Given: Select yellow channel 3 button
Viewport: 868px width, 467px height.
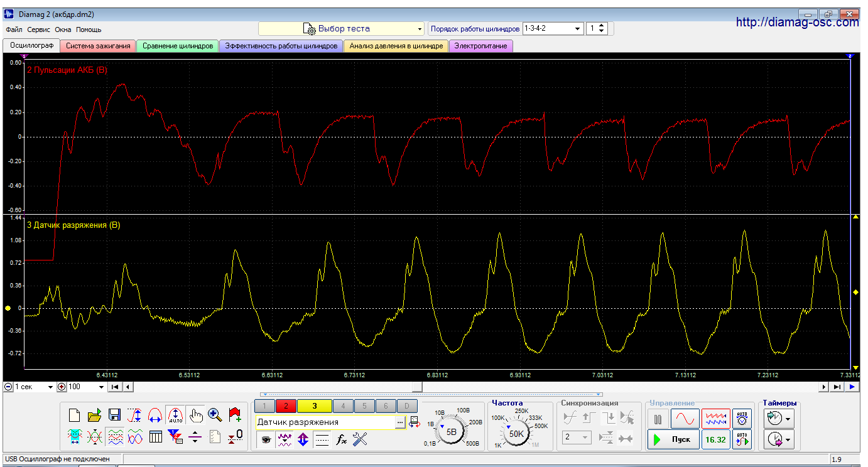Looking at the screenshot, I should [x=314, y=405].
